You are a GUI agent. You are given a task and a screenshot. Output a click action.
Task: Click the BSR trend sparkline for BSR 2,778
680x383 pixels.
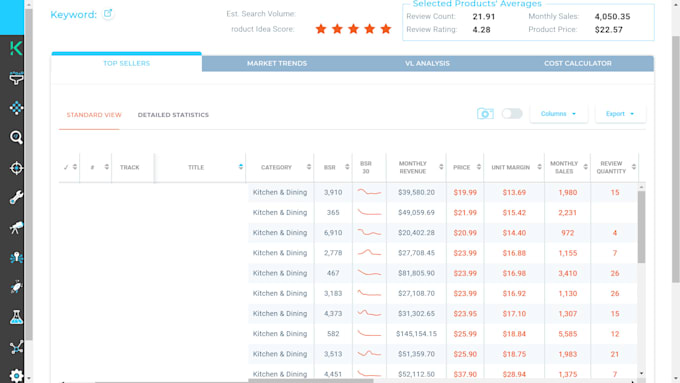pos(369,253)
